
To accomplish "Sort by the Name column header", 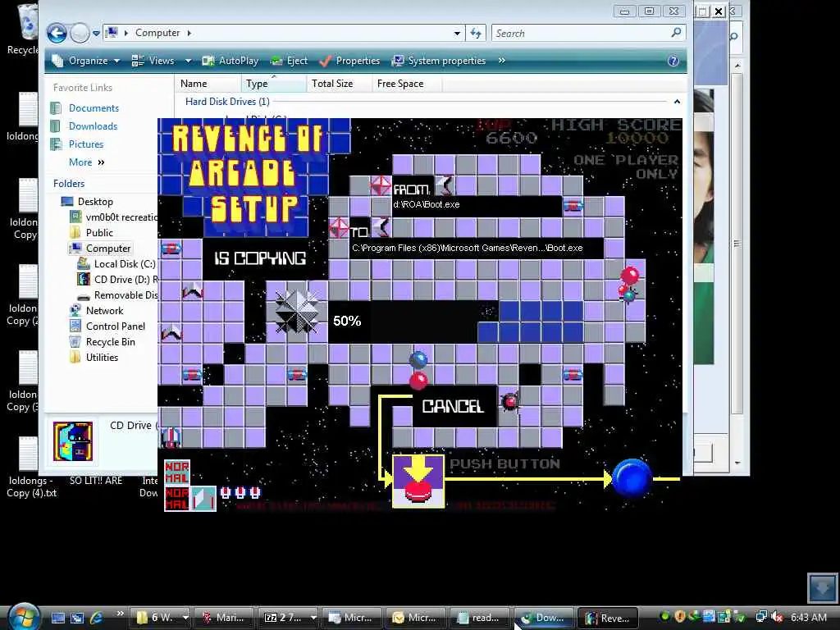I will tap(207, 84).
